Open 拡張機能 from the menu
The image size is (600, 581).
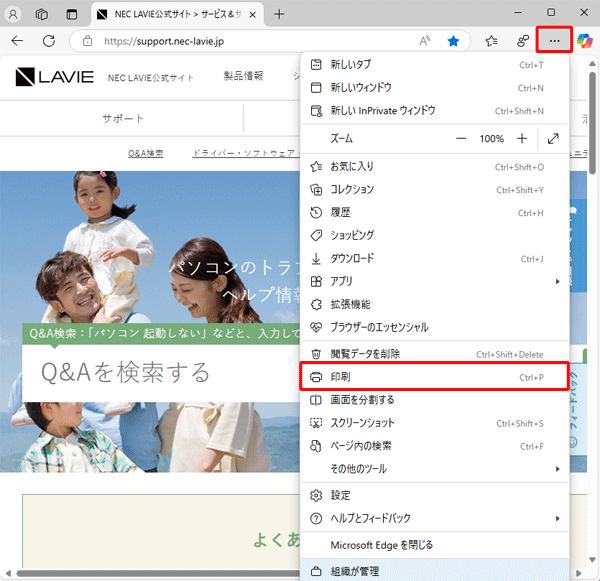pos(435,305)
